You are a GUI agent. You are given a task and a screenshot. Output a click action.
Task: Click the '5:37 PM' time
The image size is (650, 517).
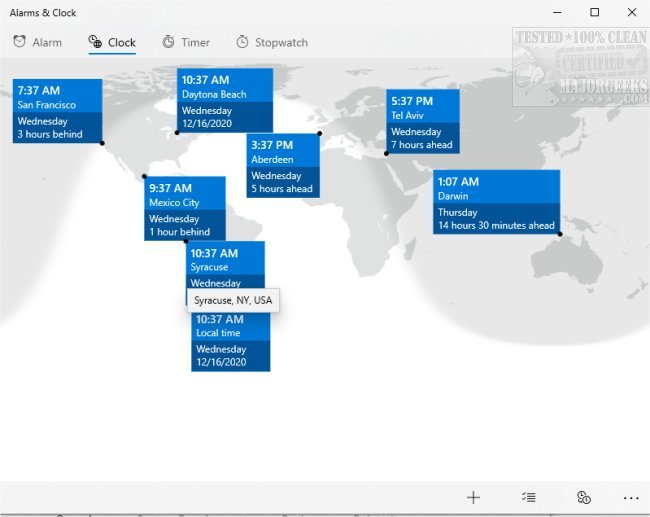tap(412, 101)
